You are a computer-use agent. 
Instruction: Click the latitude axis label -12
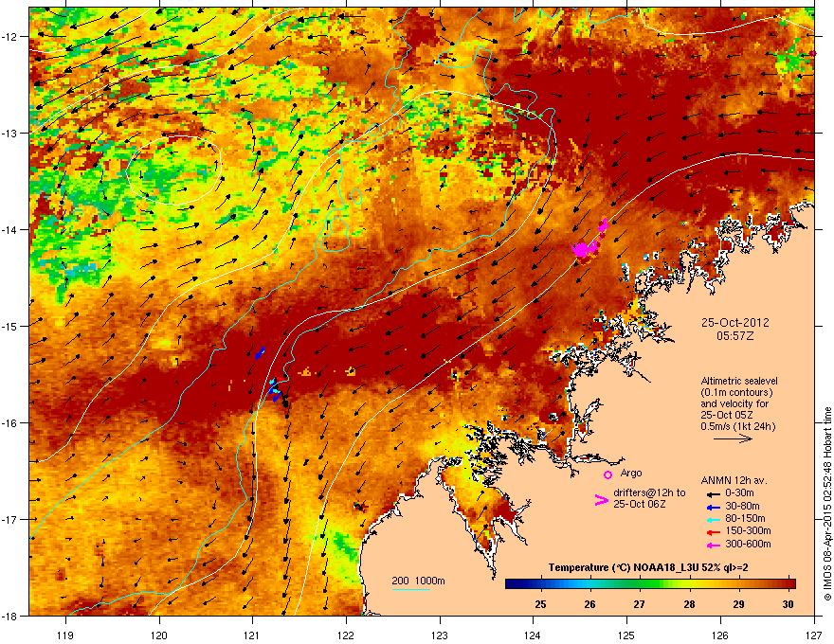10,37
